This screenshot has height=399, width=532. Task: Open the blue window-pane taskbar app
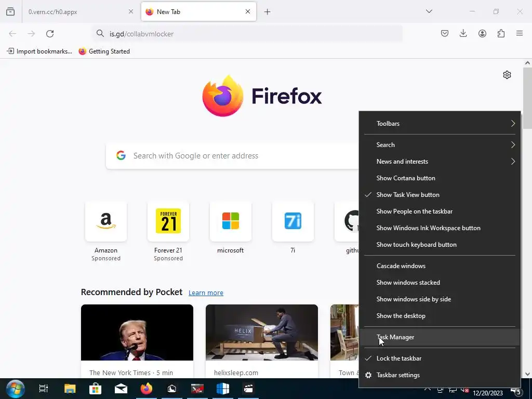pos(223,389)
